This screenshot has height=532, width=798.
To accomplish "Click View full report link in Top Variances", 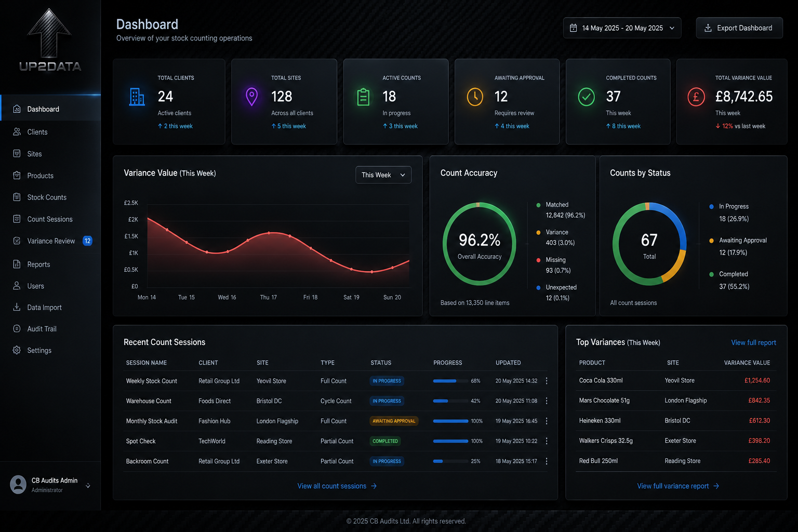I will [753, 343].
